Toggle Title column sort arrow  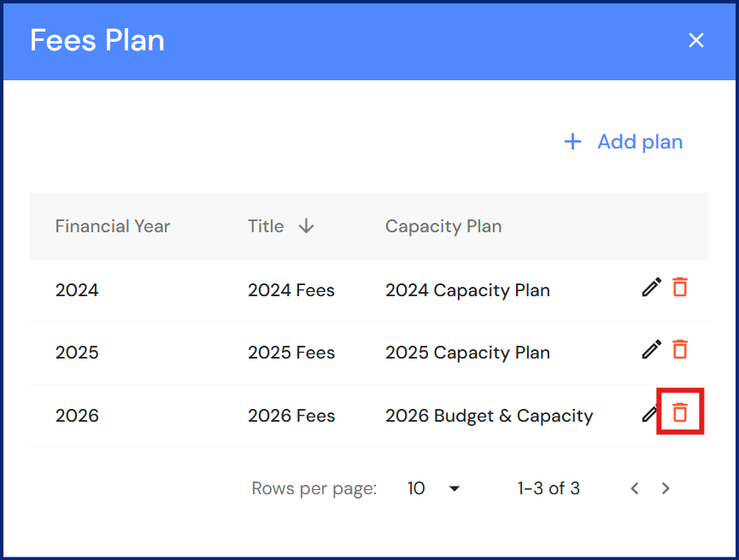point(306,226)
